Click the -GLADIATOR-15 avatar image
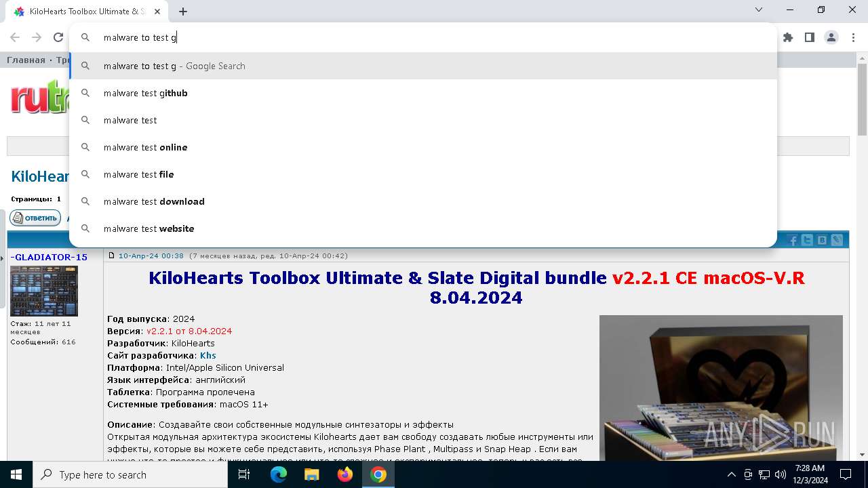868x488 pixels. click(x=44, y=291)
